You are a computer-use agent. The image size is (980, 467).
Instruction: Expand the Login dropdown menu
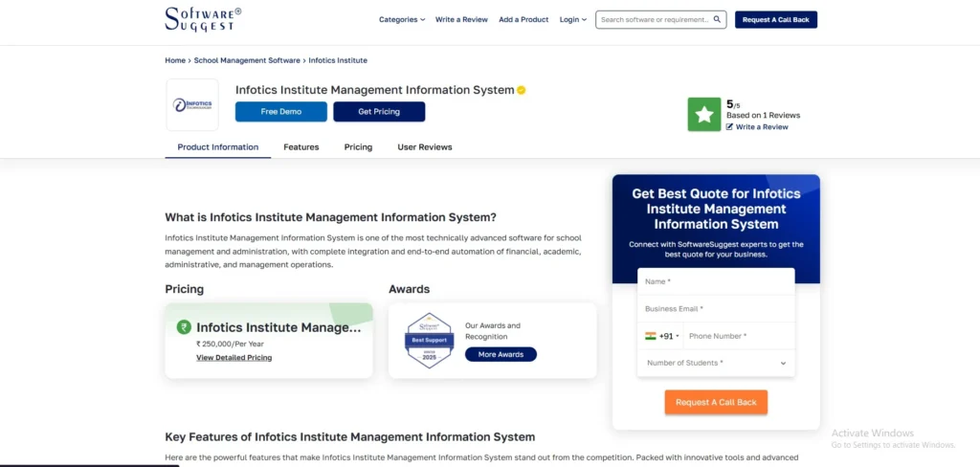[x=573, y=19]
